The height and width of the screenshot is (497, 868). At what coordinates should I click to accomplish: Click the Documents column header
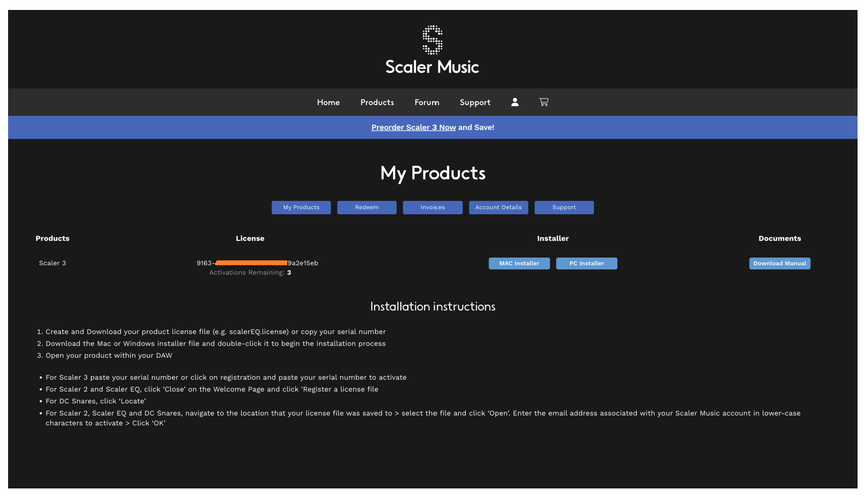(x=780, y=239)
